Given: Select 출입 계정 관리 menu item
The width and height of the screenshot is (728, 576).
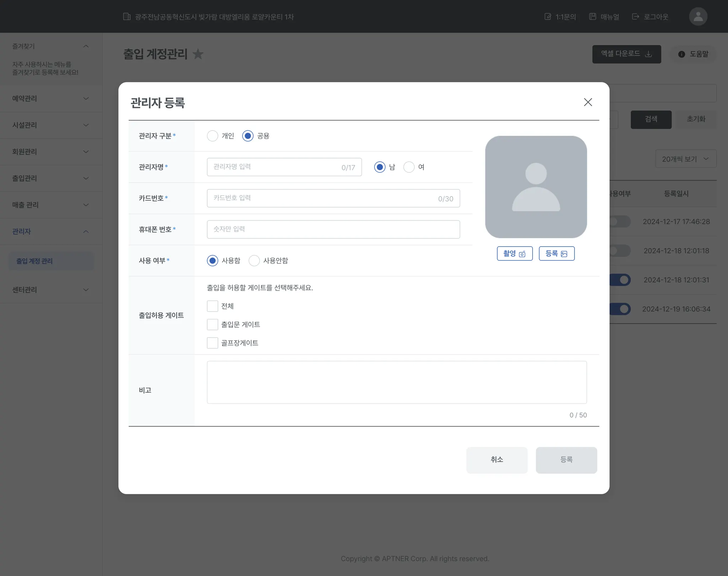Looking at the screenshot, I should [34, 261].
